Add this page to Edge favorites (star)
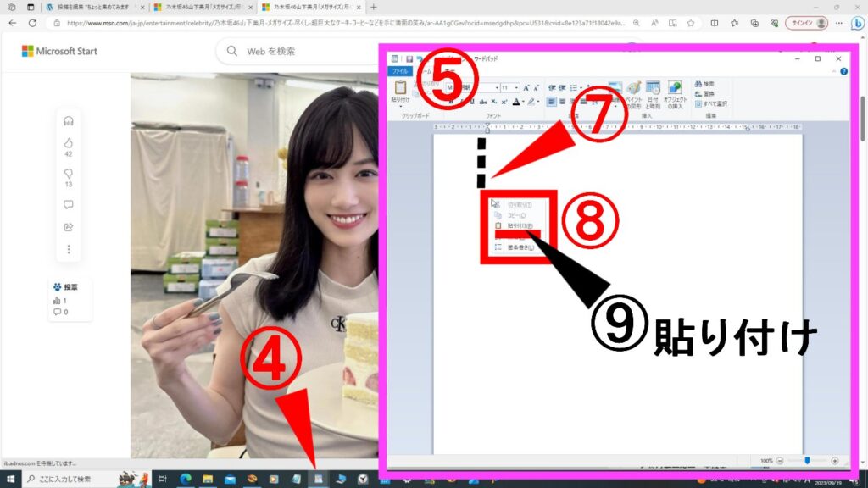The height and width of the screenshot is (488, 868). tap(691, 23)
